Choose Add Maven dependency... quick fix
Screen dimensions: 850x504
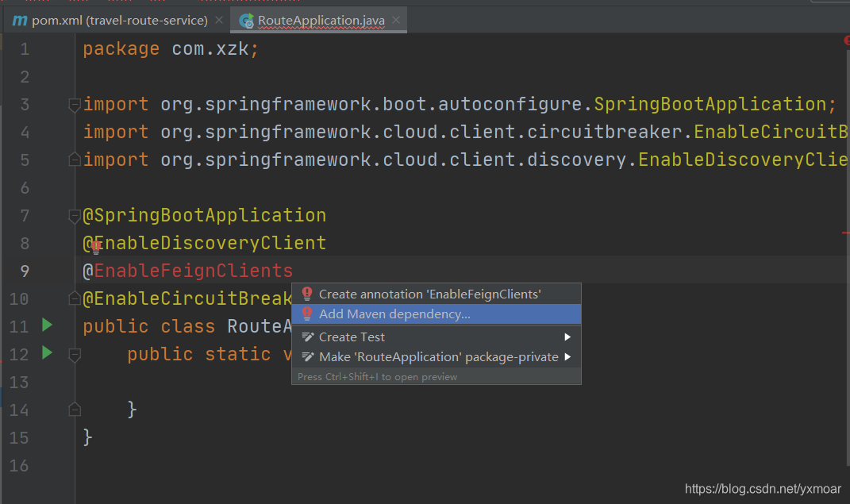tap(437, 314)
